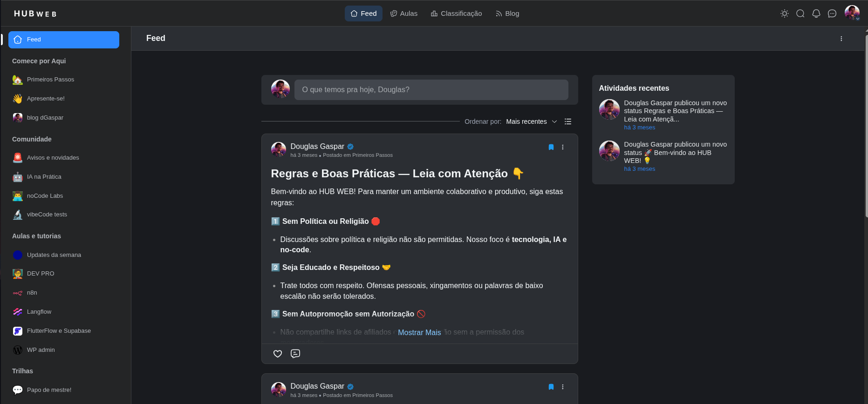Viewport: 868px width, 404px height.
Task: Open comments on Regras post
Action: [295, 354]
